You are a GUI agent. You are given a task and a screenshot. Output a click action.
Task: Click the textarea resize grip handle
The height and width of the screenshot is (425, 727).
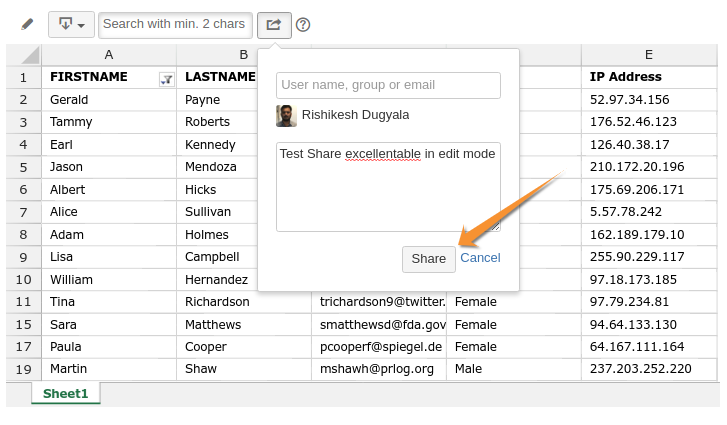point(495,227)
